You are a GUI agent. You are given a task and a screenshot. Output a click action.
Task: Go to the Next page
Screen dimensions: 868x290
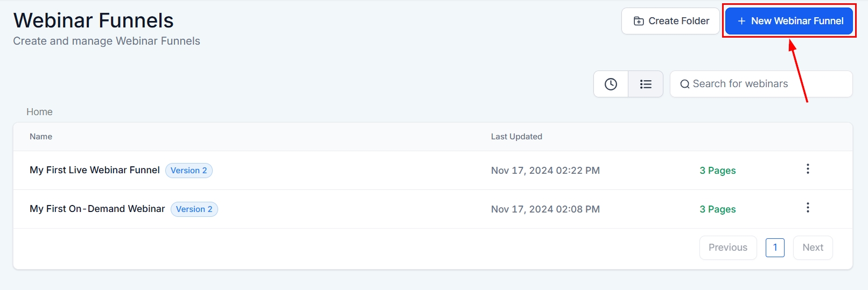(x=813, y=247)
